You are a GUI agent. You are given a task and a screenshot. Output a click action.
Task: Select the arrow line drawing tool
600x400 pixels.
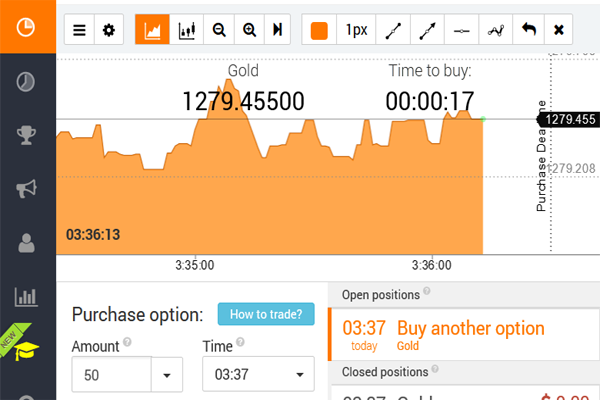[x=427, y=30]
